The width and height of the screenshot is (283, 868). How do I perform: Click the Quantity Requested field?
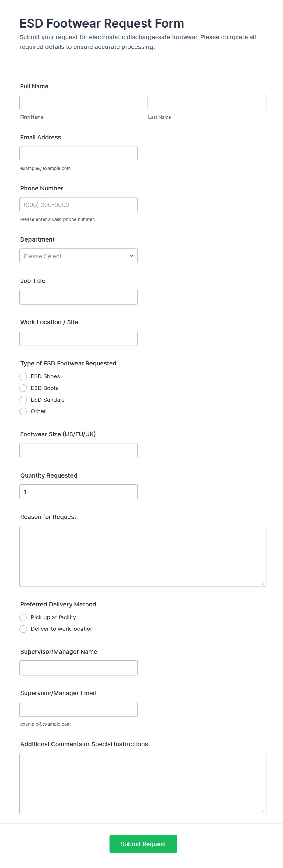point(79,492)
